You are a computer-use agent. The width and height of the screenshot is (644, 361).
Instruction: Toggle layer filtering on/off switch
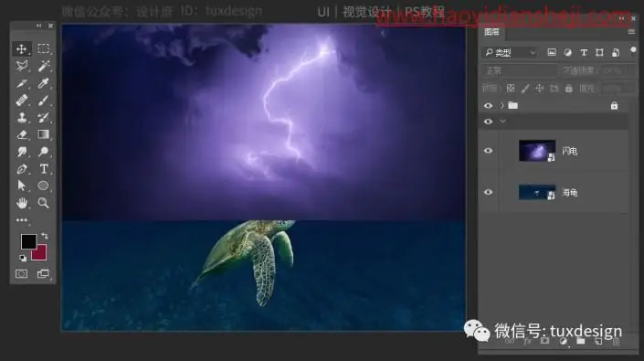tap(633, 50)
